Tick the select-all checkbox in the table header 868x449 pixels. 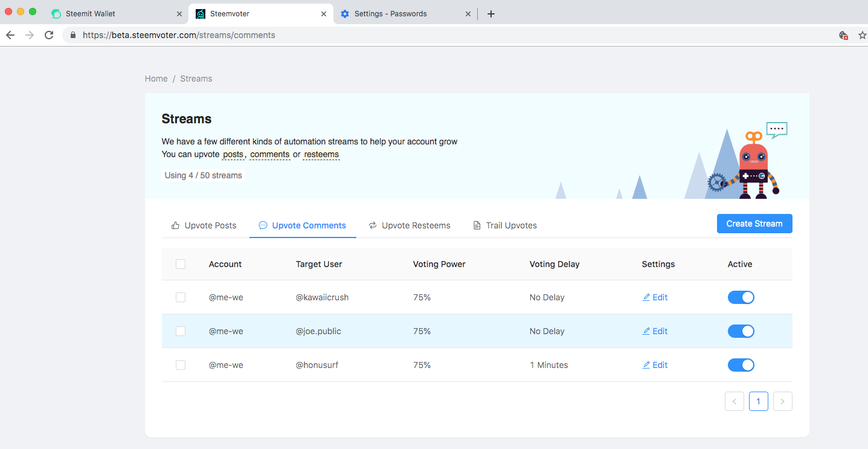(181, 264)
